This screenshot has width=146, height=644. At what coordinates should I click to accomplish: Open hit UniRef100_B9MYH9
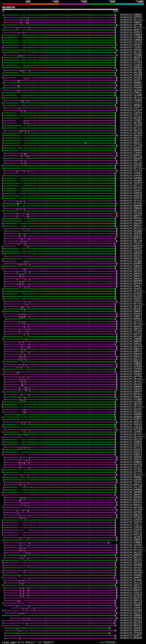pos(131,555)
